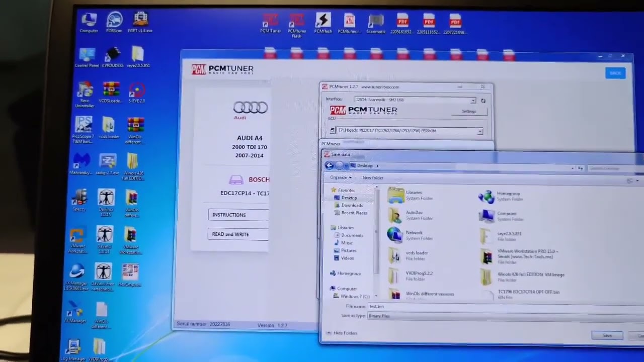The width and height of the screenshot is (644, 362).
Task: Click READ and WRITE button
Action: [238, 234]
